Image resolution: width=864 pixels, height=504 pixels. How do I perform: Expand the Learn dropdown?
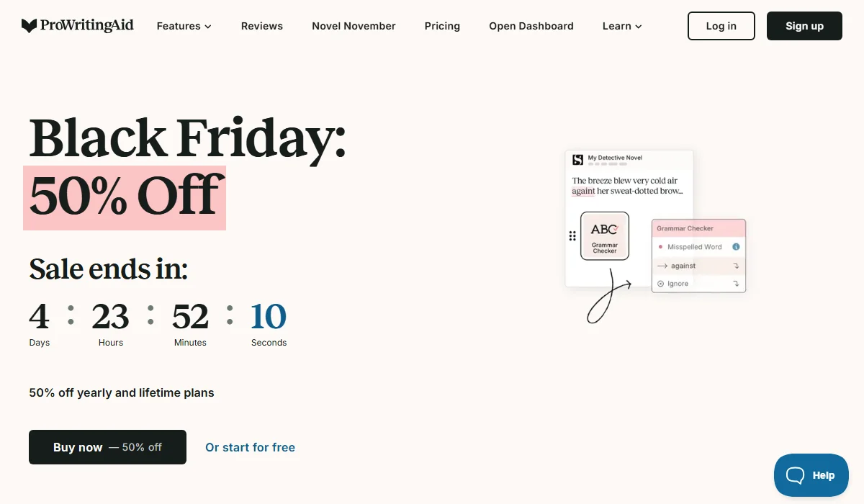[x=621, y=26]
